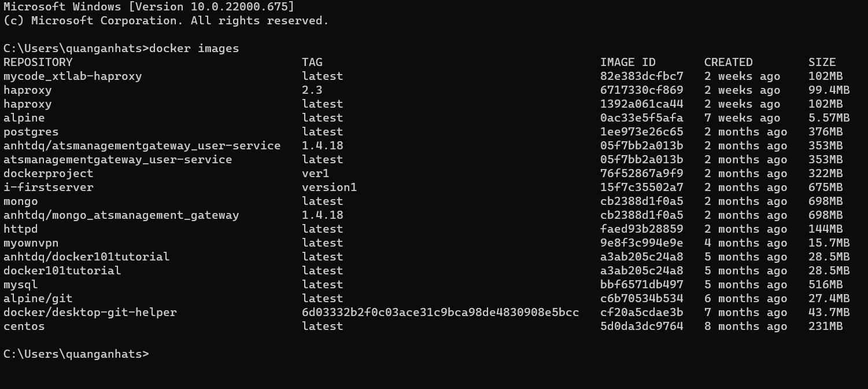Image resolution: width=868 pixels, height=389 pixels.
Task: Click image ID 1ee973e26c65 for postgres
Action: tap(641, 132)
